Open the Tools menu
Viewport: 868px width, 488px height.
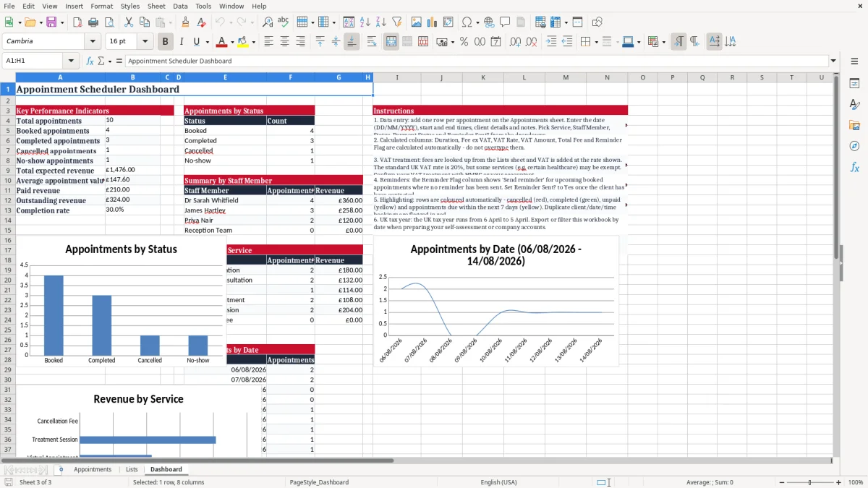pos(203,6)
